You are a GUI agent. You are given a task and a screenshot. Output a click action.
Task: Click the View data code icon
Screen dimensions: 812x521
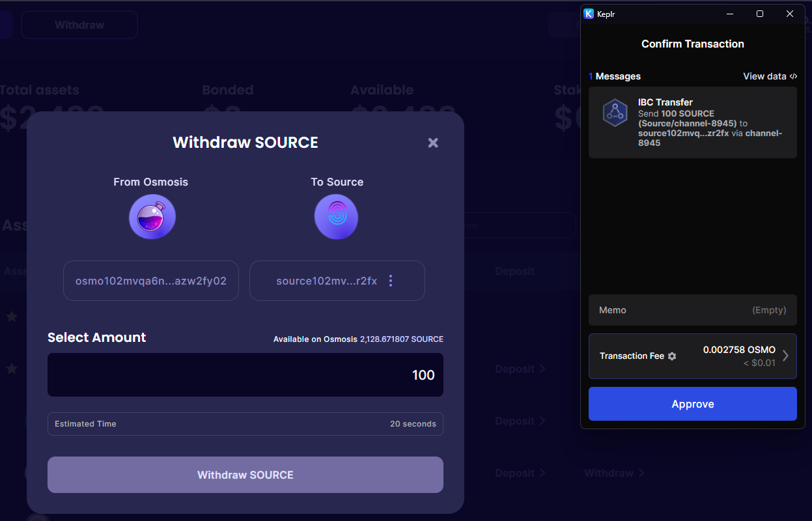pyautogui.click(x=793, y=76)
